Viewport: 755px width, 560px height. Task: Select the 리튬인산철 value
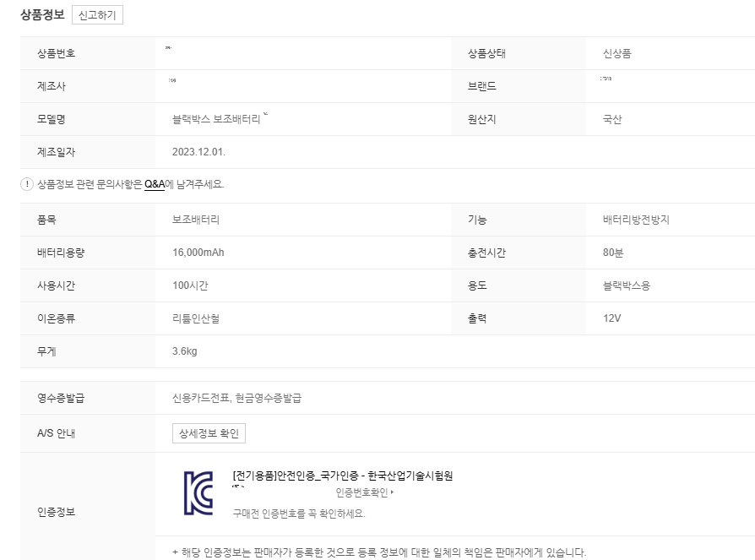click(x=196, y=318)
